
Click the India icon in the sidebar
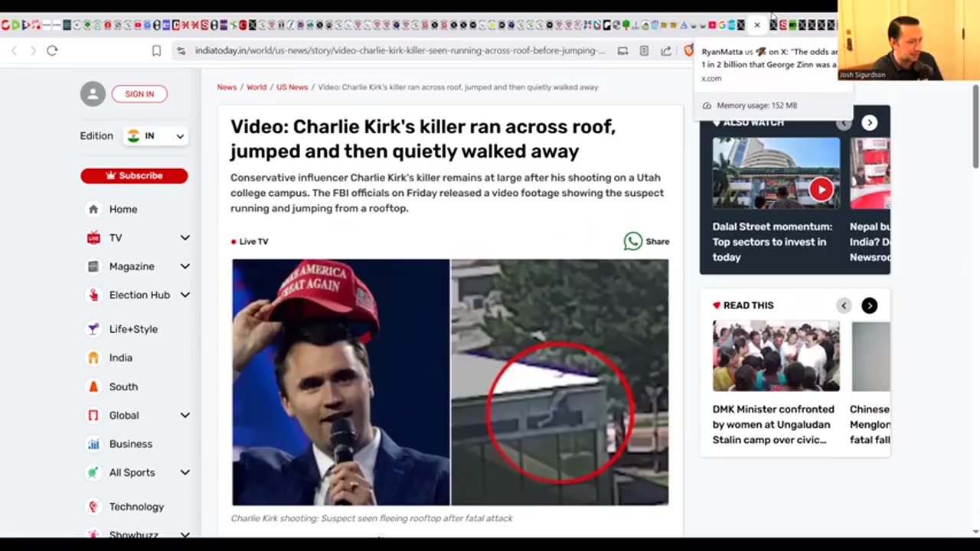93,357
